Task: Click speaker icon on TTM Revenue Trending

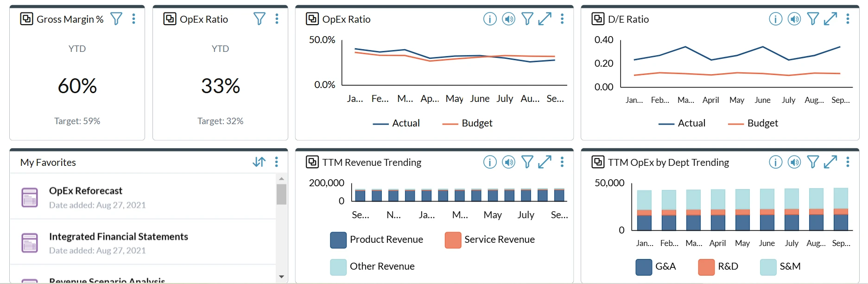Action: click(x=509, y=162)
